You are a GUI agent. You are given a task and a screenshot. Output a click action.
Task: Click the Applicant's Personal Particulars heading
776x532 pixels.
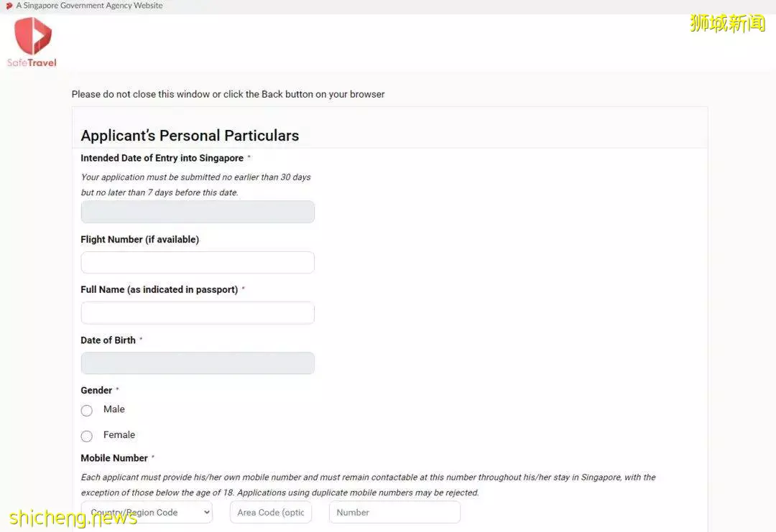[x=190, y=136]
